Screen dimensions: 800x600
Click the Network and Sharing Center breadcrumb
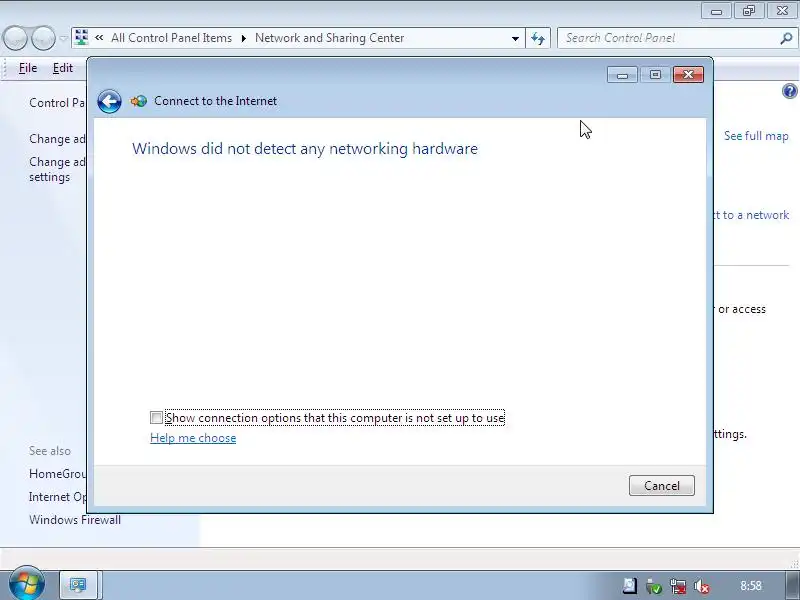click(330, 38)
